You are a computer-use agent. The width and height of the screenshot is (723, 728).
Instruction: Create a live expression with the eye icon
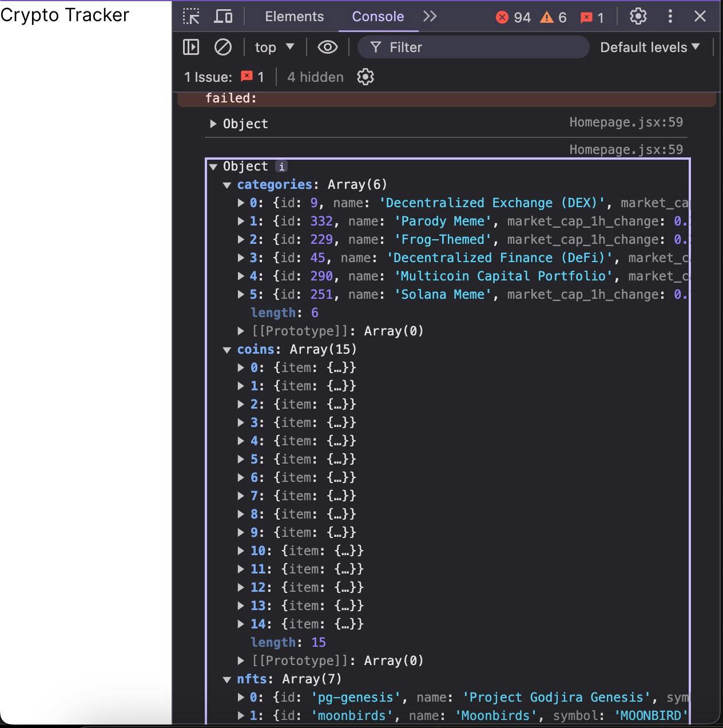[327, 47]
